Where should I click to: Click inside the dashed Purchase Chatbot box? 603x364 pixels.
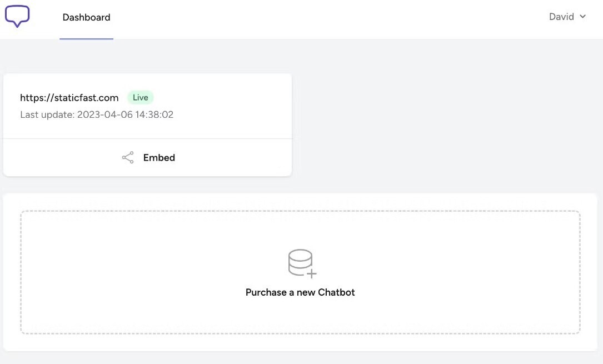[300, 272]
